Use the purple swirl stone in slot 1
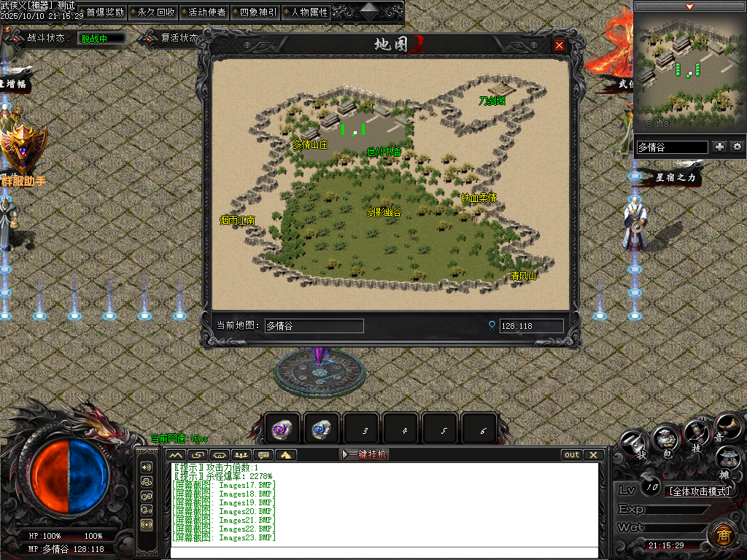 (x=282, y=430)
